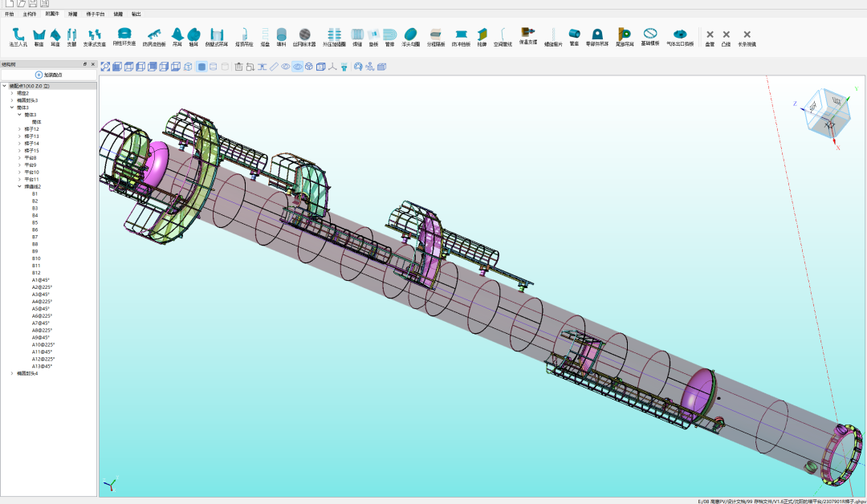Collapse the root assembly tree node

pos(5,86)
